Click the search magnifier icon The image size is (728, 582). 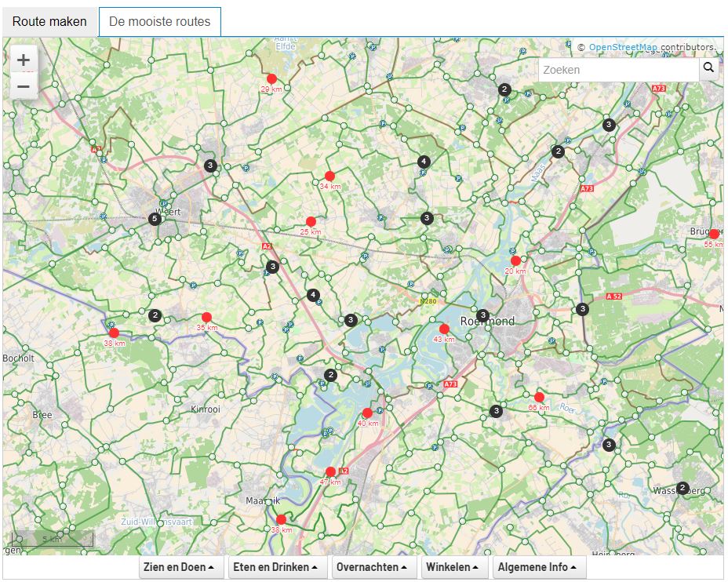pos(708,69)
